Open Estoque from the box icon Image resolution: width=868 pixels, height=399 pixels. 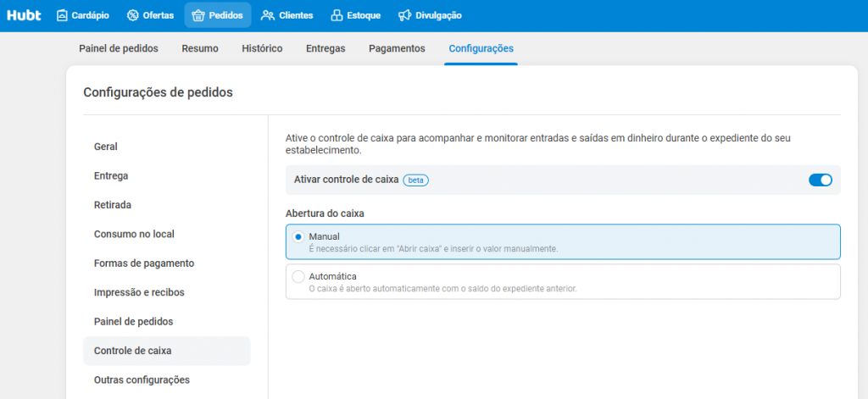tap(337, 15)
